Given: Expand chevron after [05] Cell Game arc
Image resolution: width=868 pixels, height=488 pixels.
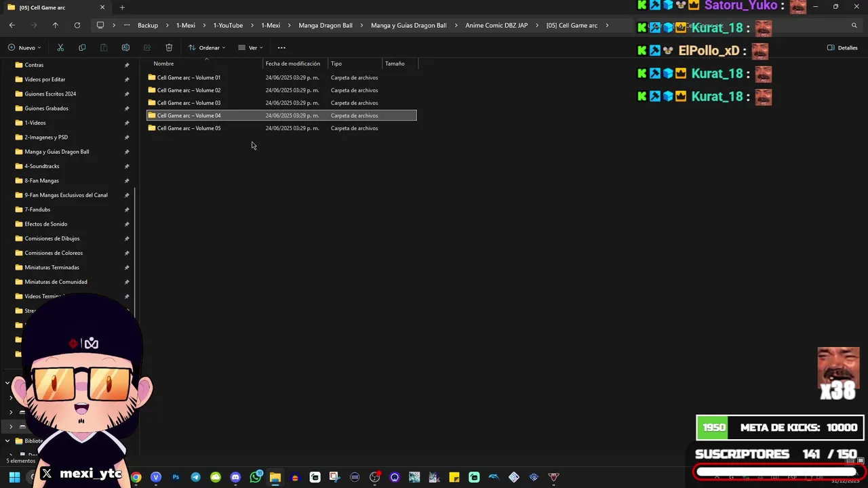Looking at the screenshot, I should tap(607, 26).
